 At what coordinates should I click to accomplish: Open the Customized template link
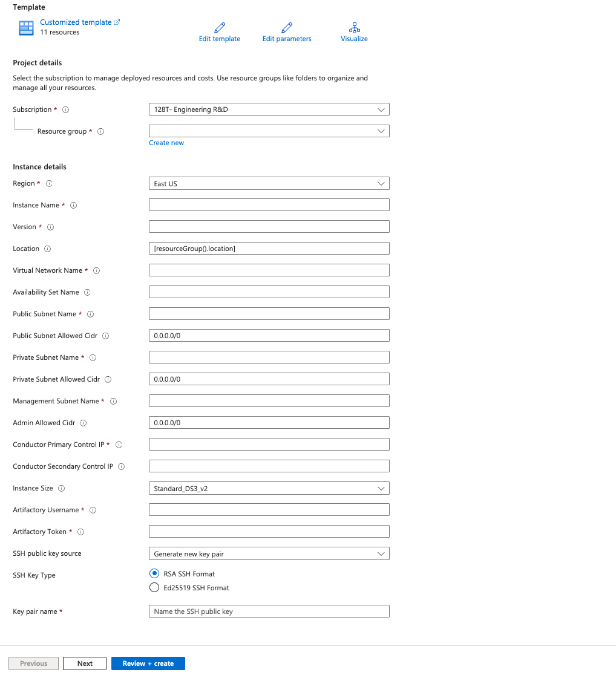pyautogui.click(x=76, y=22)
